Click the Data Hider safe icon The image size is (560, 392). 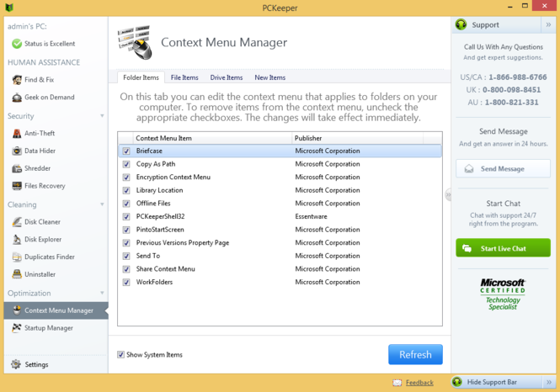(x=17, y=151)
